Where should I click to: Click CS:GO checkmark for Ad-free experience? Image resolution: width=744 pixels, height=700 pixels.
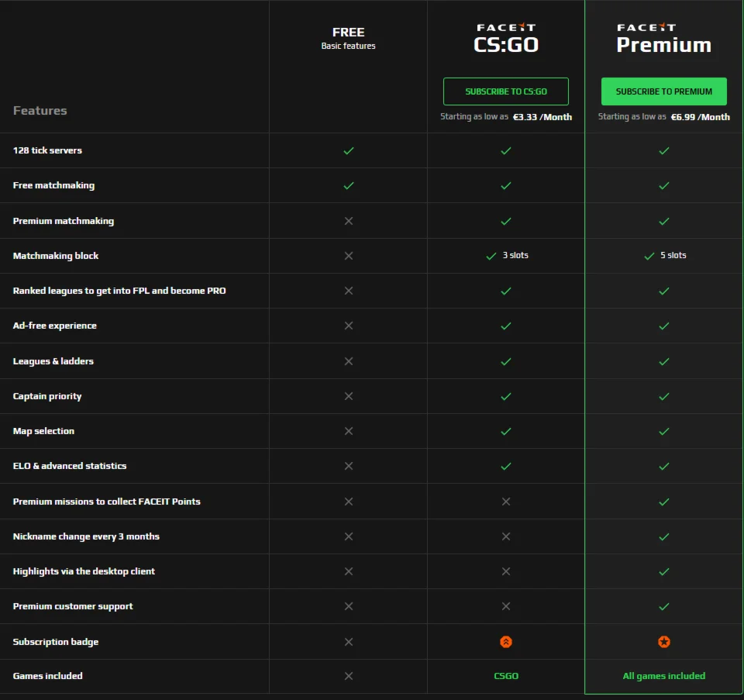pos(506,326)
